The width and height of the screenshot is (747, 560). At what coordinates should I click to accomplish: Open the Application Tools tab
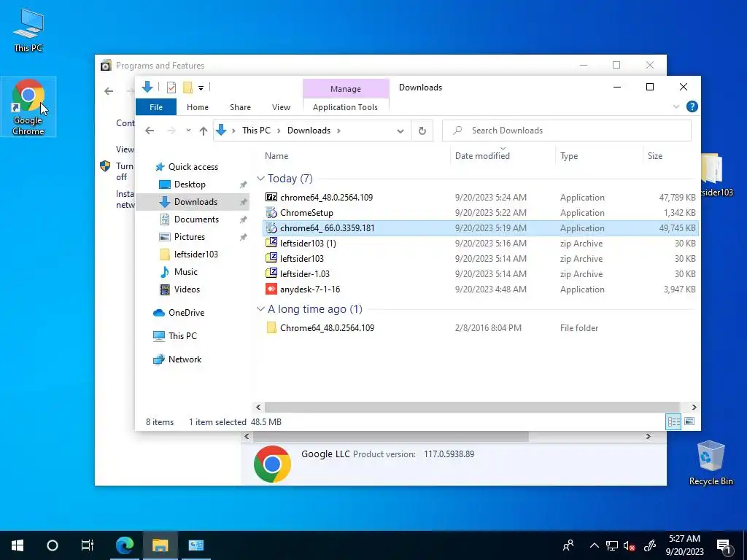coord(345,107)
